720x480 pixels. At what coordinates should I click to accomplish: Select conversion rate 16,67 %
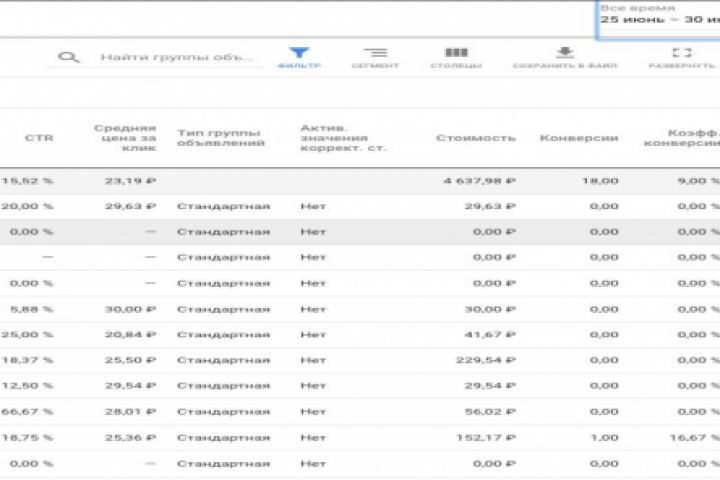click(x=695, y=437)
